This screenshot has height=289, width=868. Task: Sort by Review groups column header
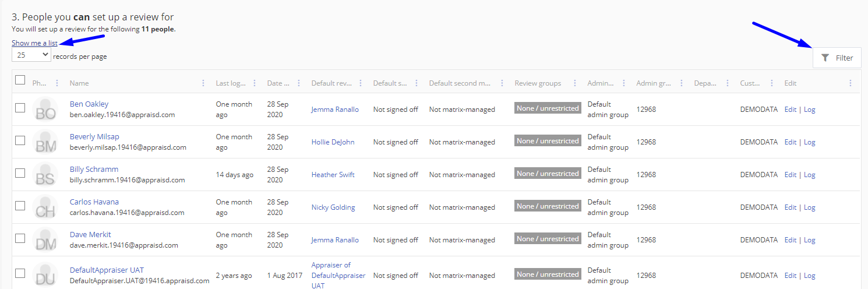[538, 83]
